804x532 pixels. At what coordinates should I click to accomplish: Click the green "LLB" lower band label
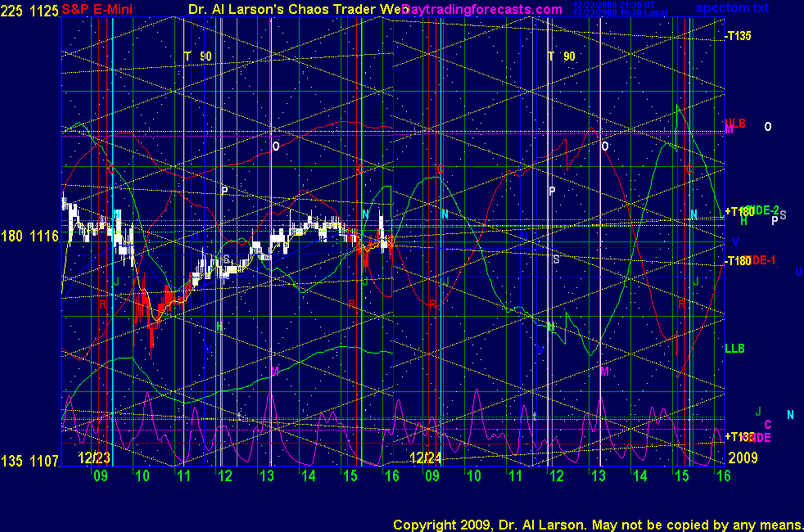click(x=734, y=349)
